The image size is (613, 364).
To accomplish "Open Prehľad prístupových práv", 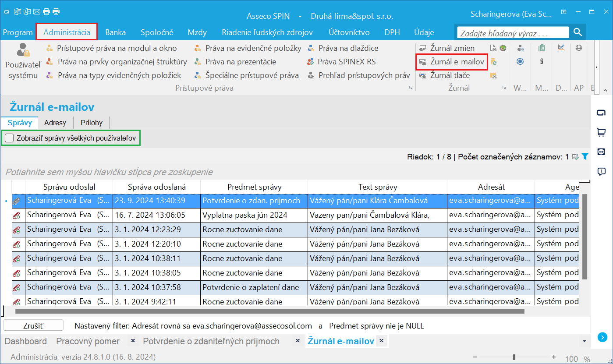I will pos(358,75).
